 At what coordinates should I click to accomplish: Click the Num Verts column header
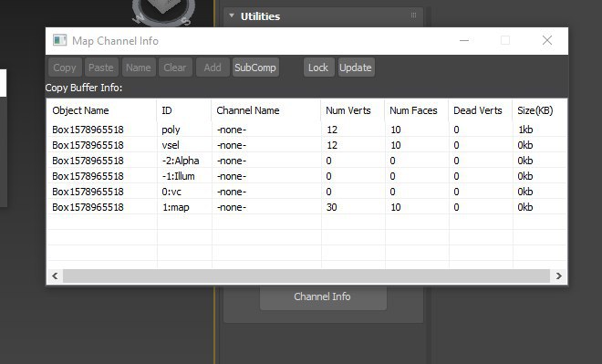pyautogui.click(x=353, y=110)
